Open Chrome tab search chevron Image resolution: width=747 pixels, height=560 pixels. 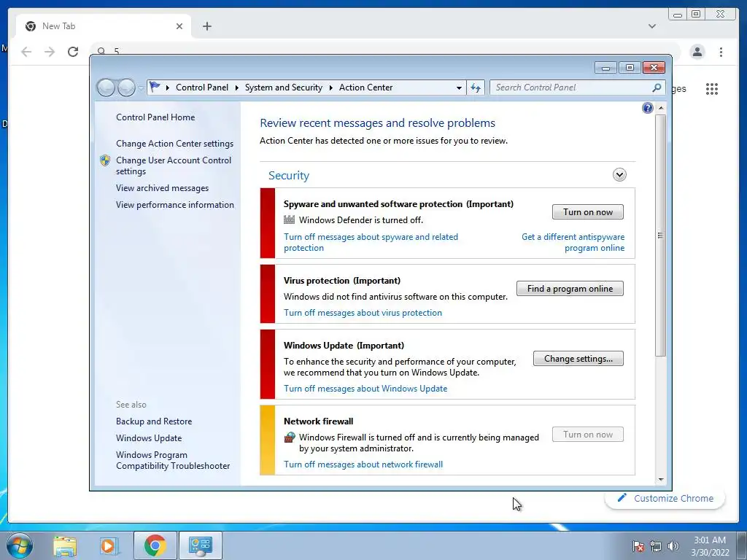(x=651, y=26)
